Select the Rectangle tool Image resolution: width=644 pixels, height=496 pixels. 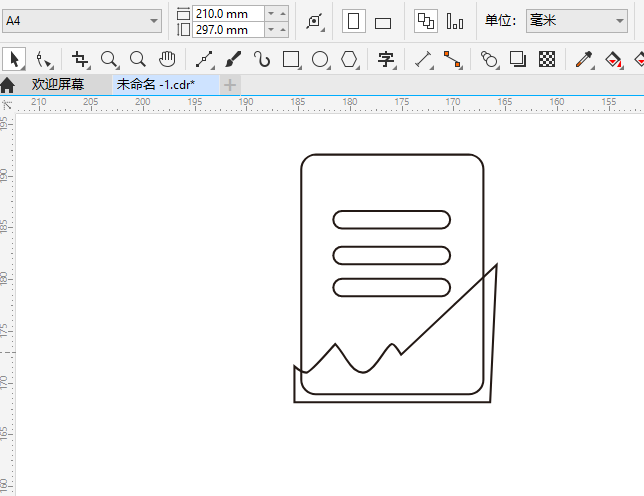291,60
